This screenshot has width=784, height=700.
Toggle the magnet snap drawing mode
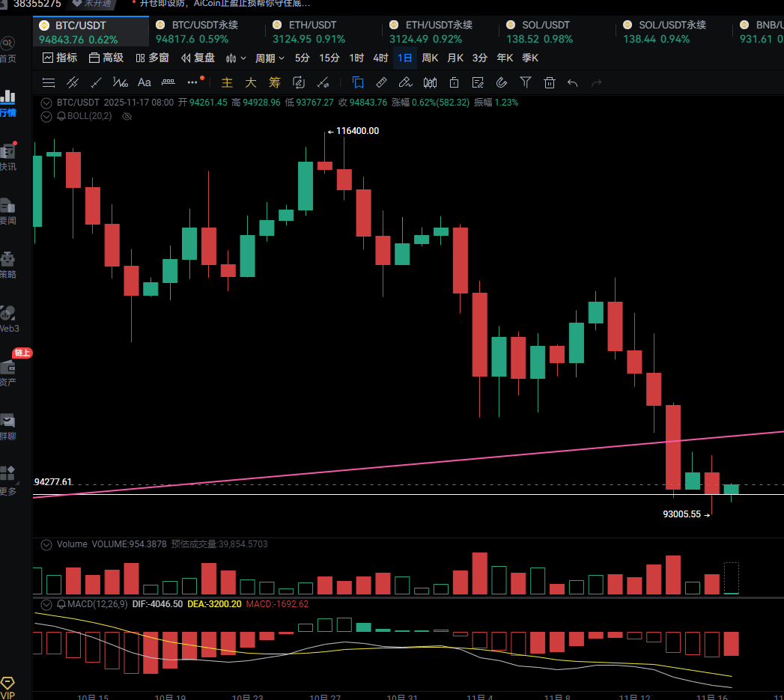[x=502, y=82]
